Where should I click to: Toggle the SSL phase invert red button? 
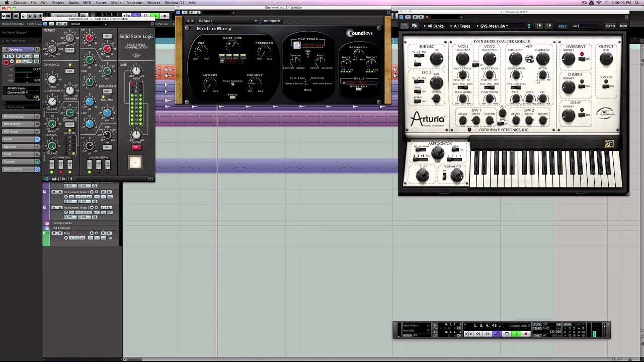[136, 147]
